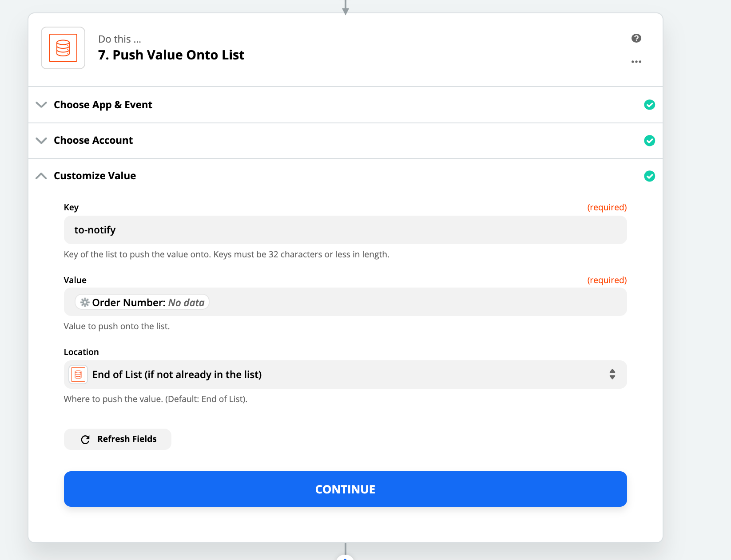Click the green checkmark beside Choose Account
Image resolution: width=731 pixels, height=560 pixels.
point(649,141)
